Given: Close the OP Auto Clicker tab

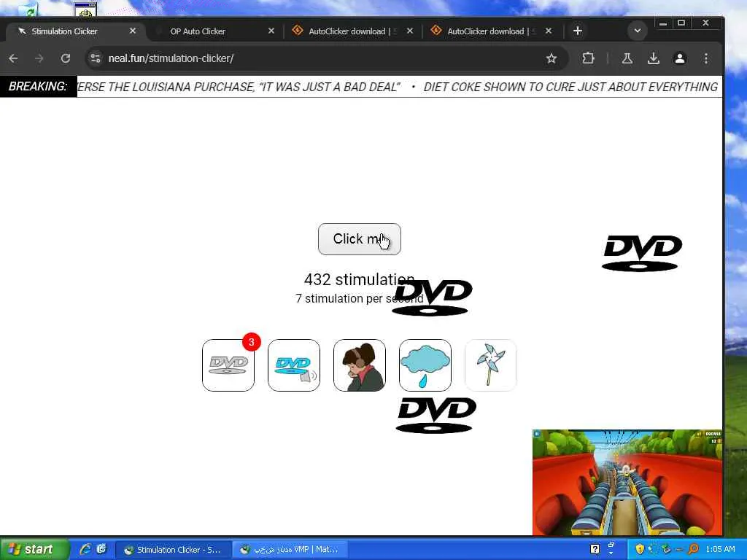Looking at the screenshot, I should tap(271, 31).
